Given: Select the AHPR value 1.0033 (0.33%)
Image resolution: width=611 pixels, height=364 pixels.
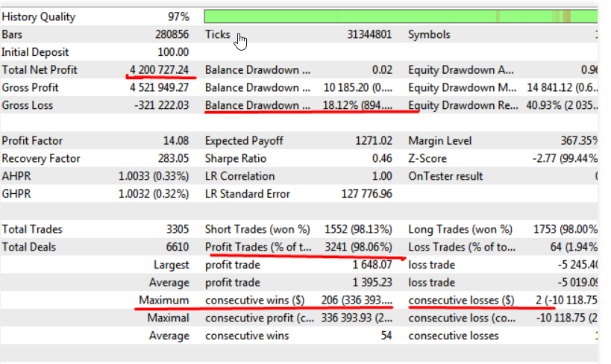Looking at the screenshot, I should pos(154,176).
